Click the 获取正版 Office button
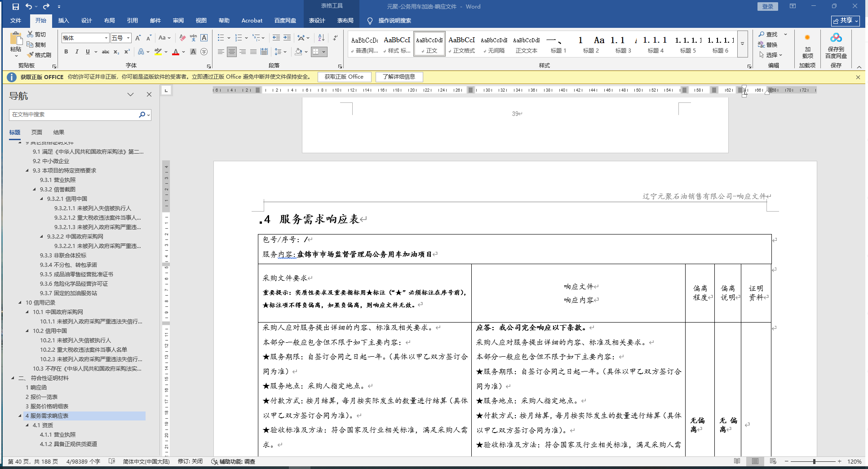This screenshot has width=868, height=469. (x=344, y=77)
